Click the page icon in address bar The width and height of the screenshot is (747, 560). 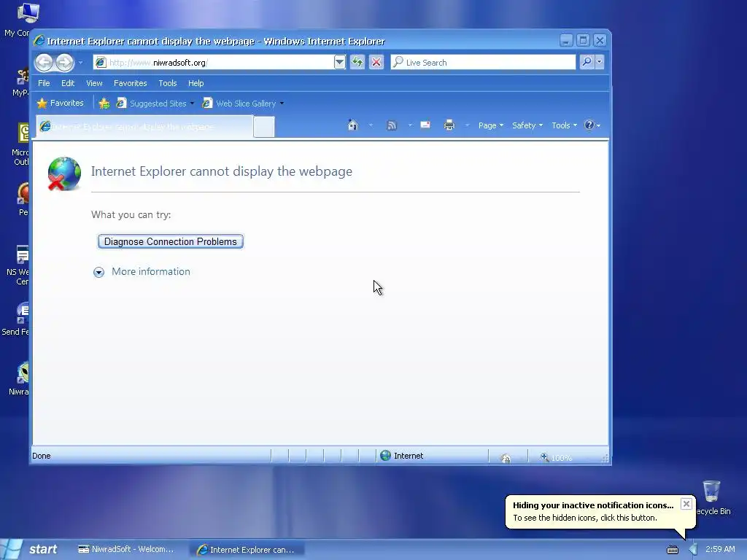point(100,63)
